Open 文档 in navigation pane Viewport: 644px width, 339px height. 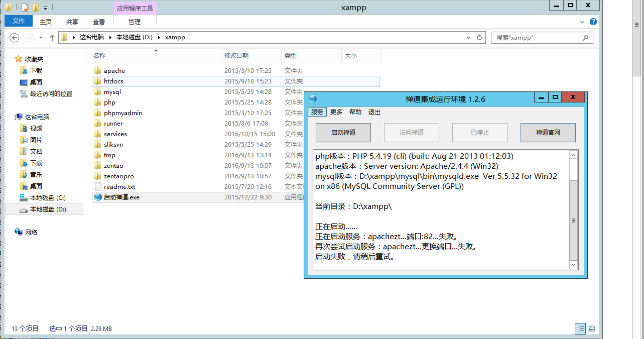click(36, 152)
